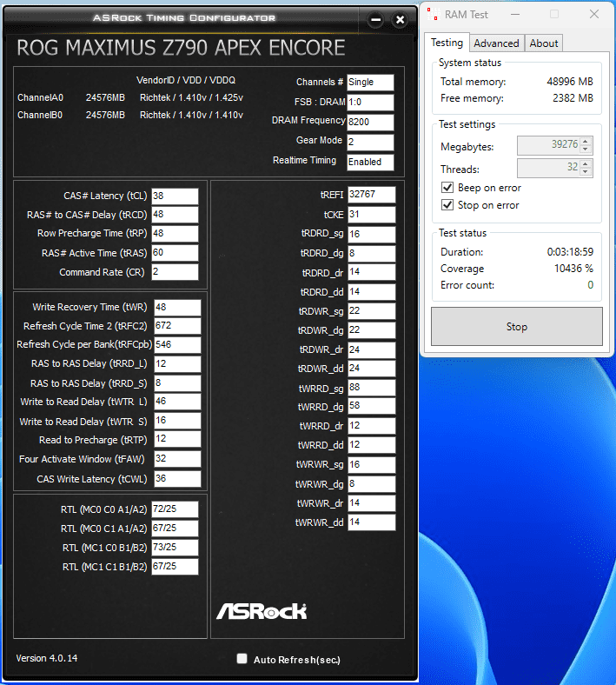Screen dimensions: 616x685
Task: Click the tRDWR_dr value field
Action: click(x=372, y=350)
